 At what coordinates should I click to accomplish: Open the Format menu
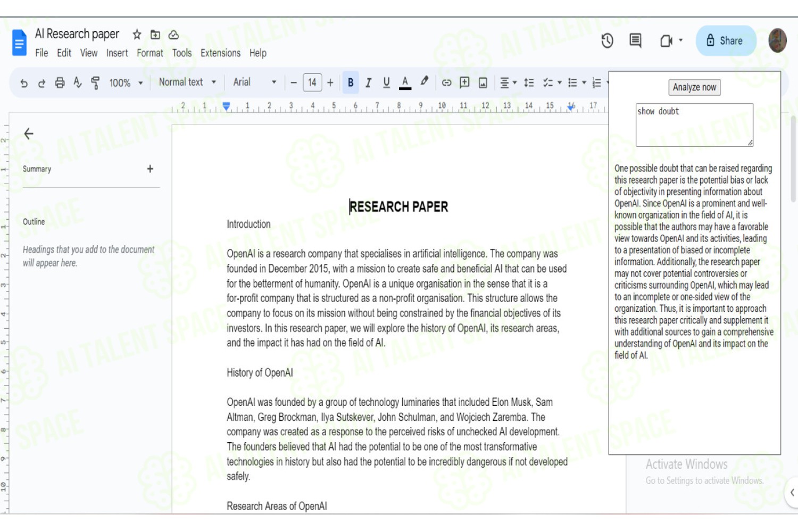click(150, 53)
